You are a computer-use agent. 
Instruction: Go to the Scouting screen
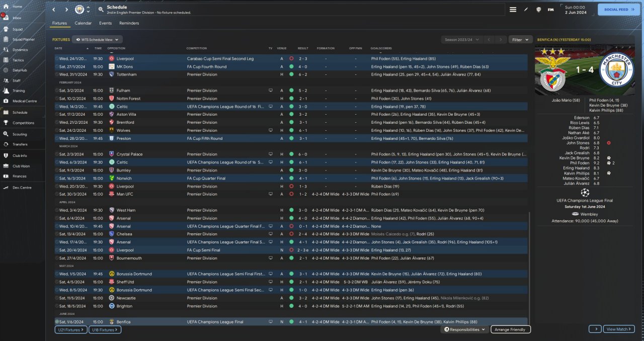click(20, 134)
